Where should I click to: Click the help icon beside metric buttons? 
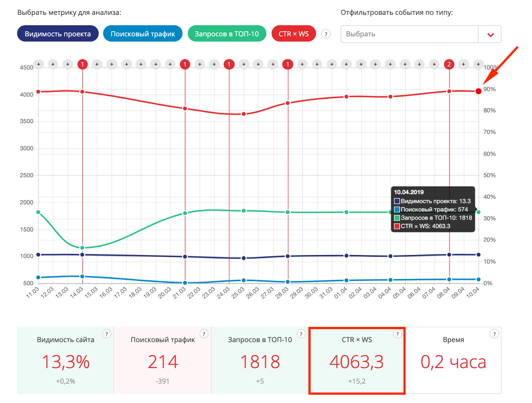(x=326, y=34)
